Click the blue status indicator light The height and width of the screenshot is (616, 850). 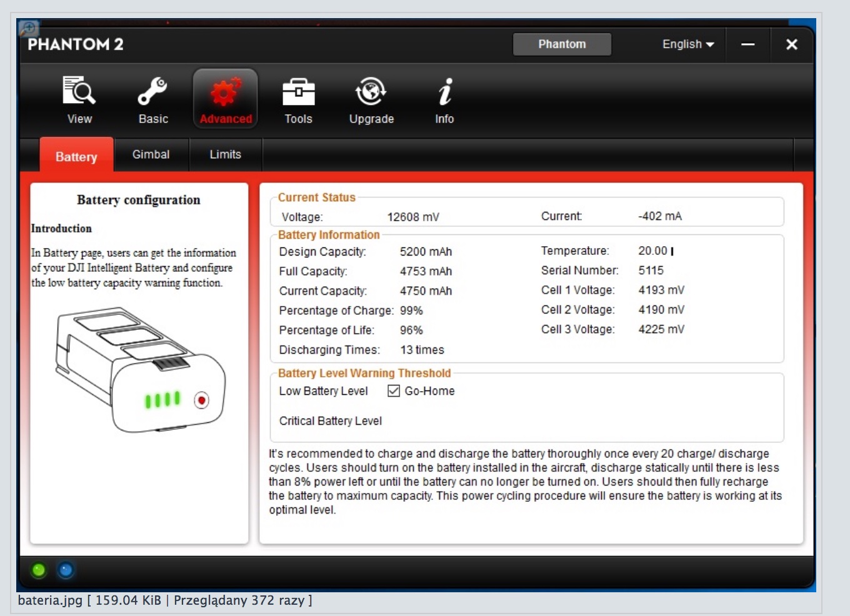(x=66, y=570)
